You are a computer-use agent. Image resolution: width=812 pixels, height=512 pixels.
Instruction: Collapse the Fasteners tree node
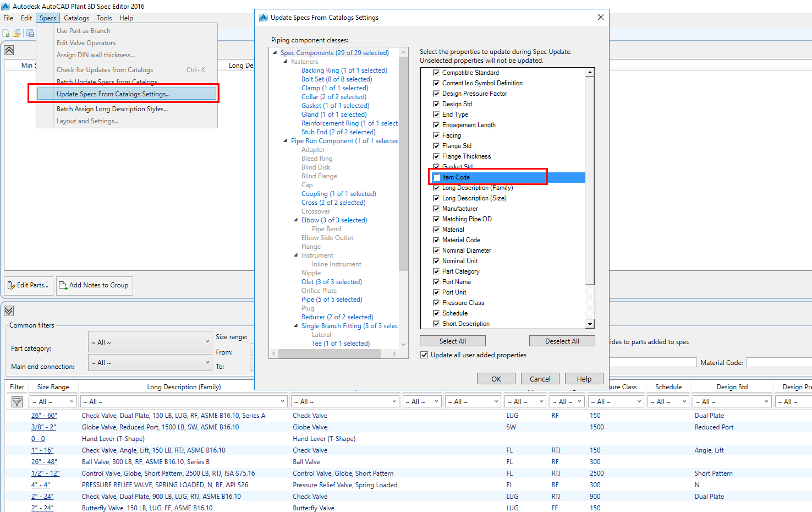285,61
